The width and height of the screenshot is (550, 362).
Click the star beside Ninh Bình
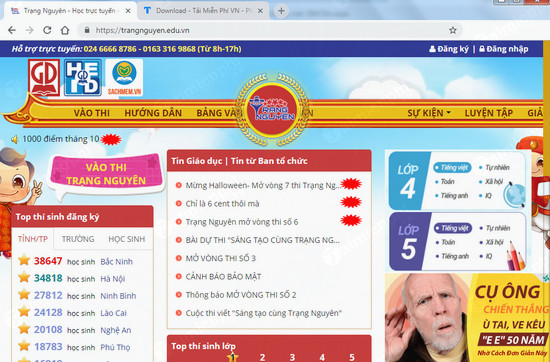point(24,294)
